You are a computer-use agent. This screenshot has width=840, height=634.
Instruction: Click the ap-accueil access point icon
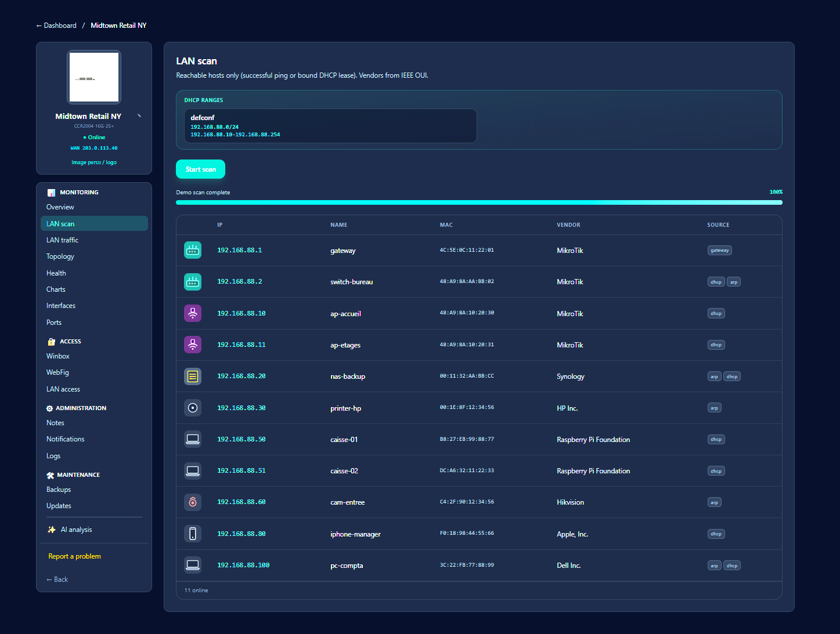coord(193,313)
